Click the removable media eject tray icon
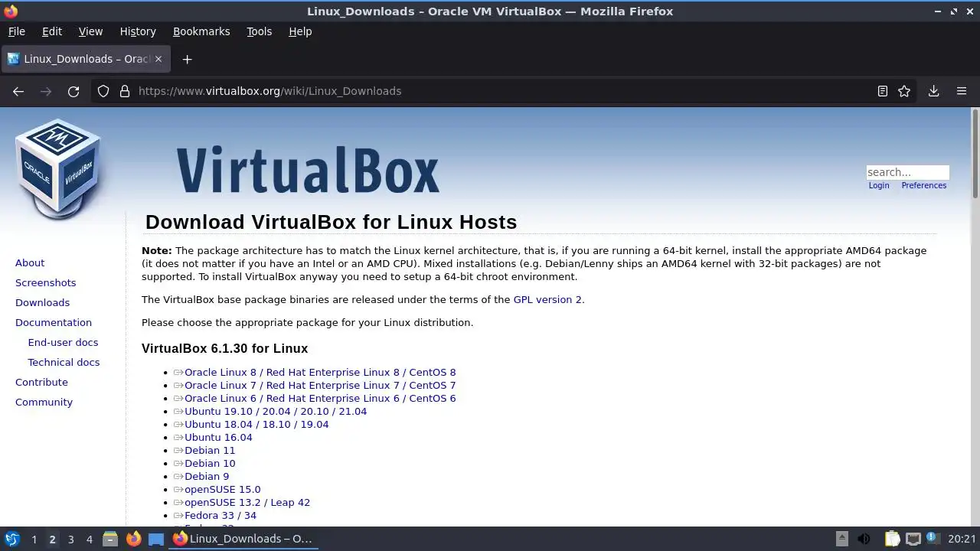980x551 pixels. click(x=841, y=539)
